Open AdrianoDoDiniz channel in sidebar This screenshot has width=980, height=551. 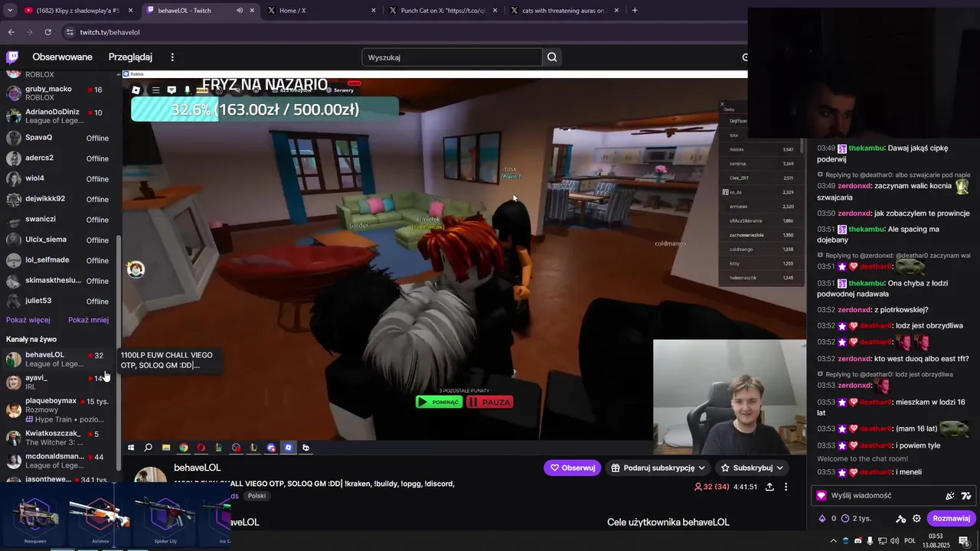pos(57,116)
